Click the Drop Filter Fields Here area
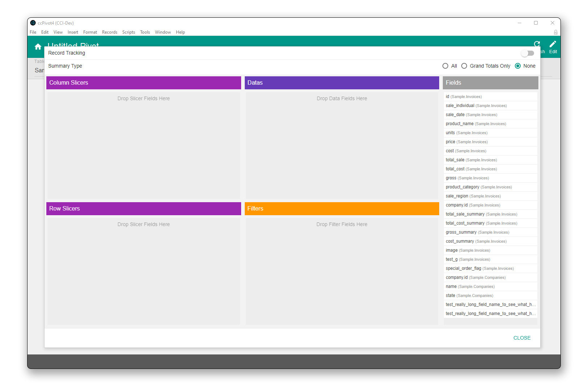588x387 pixels. click(342, 271)
